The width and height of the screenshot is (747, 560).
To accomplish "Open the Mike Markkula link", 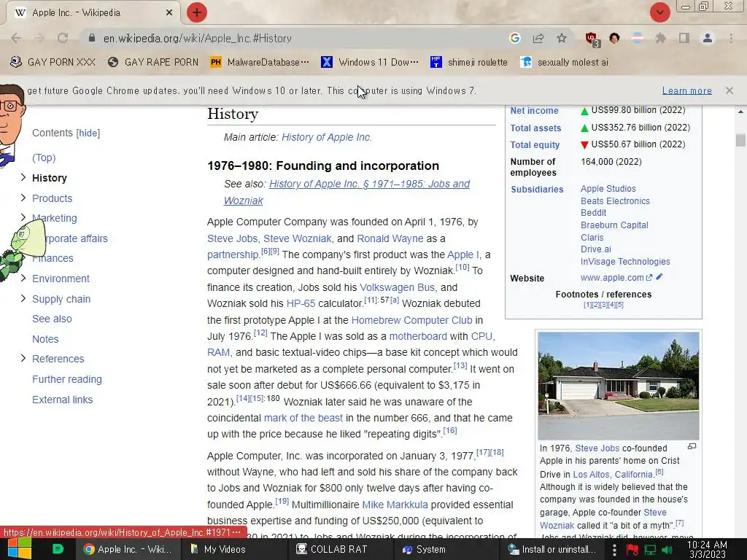I will [x=395, y=505].
